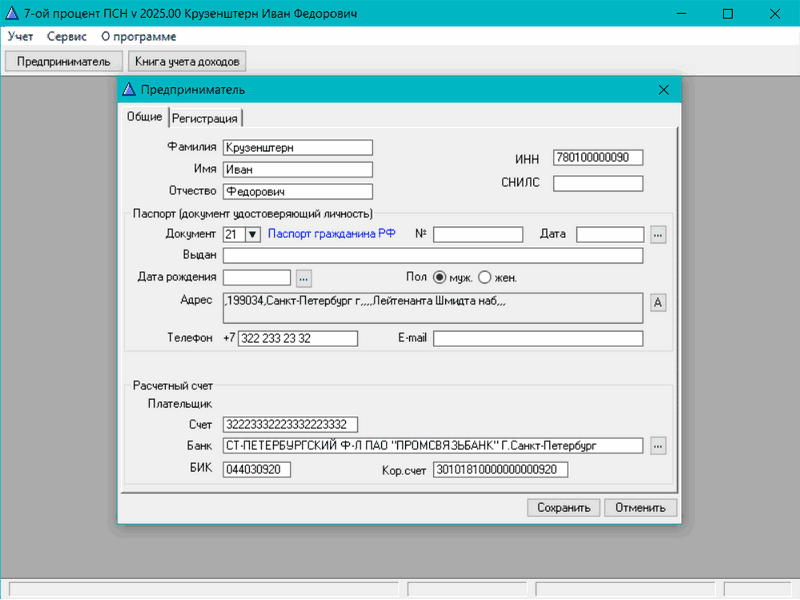This screenshot has height=600, width=800.
Task: Open the Учет menu
Action: tap(20, 37)
